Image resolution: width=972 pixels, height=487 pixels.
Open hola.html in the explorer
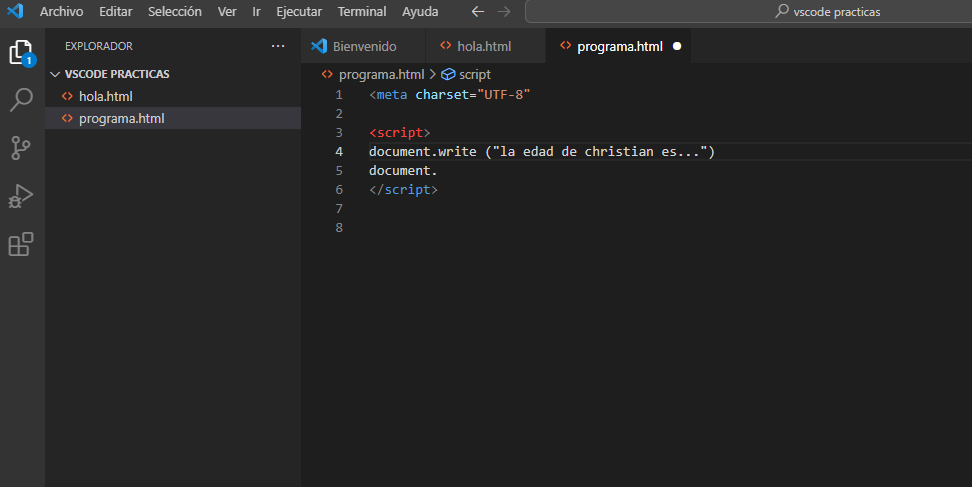click(105, 97)
